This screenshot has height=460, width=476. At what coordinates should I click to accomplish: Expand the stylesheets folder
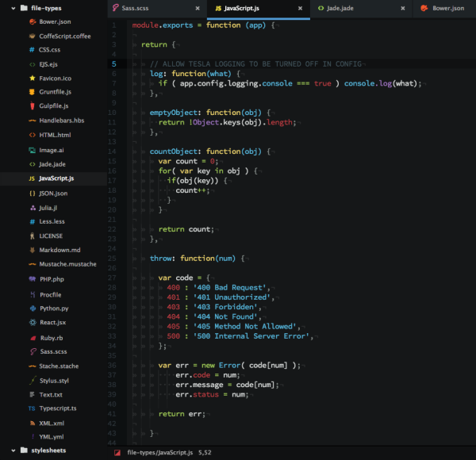click(11, 450)
